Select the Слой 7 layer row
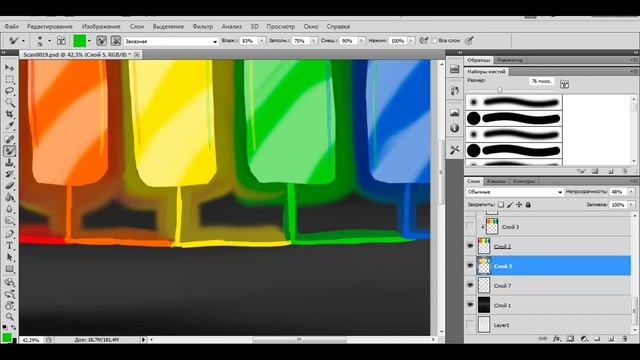The image size is (640, 360). coord(548,286)
